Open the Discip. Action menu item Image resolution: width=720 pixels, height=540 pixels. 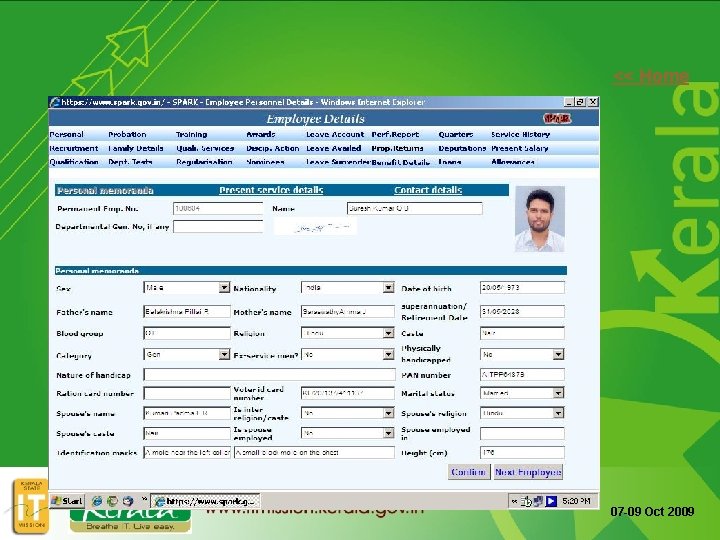pos(272,148)
